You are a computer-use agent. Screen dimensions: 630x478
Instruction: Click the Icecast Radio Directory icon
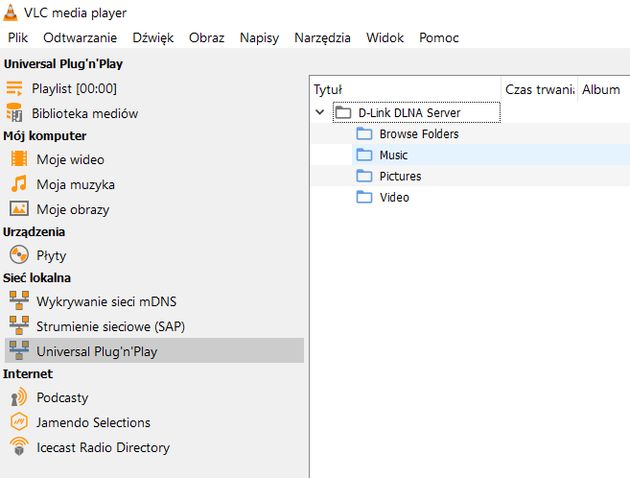tap(19, 447)
